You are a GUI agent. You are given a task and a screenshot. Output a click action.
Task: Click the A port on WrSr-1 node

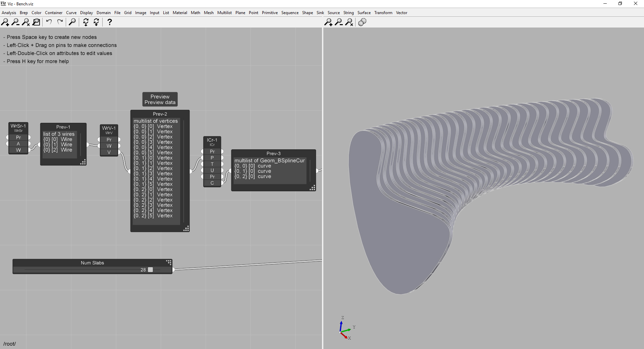(x=18, y=144)
